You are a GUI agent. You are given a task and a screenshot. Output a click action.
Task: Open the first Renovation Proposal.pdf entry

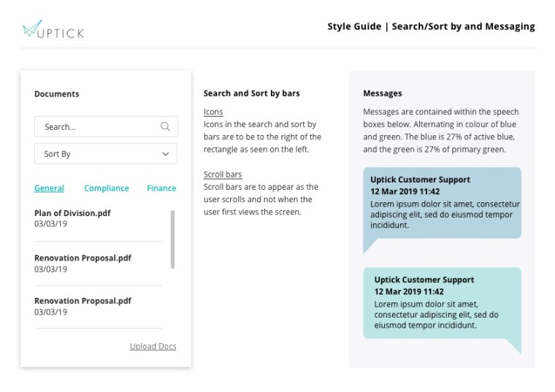83,258
